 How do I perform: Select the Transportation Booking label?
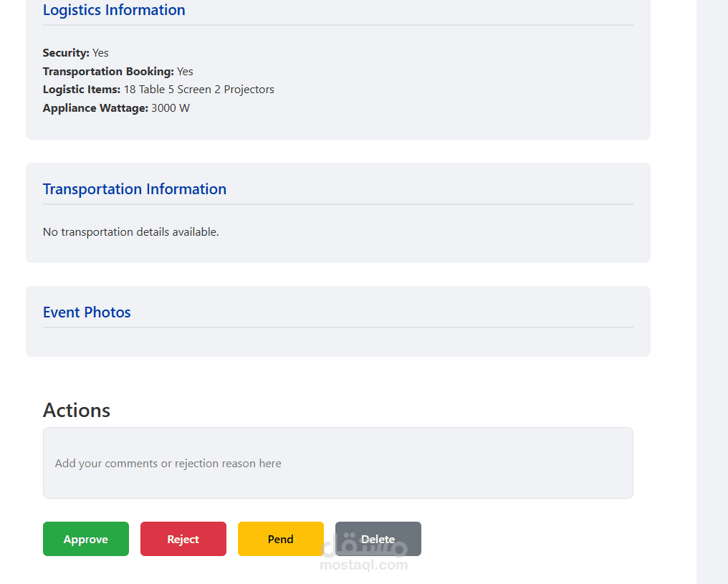108,71
